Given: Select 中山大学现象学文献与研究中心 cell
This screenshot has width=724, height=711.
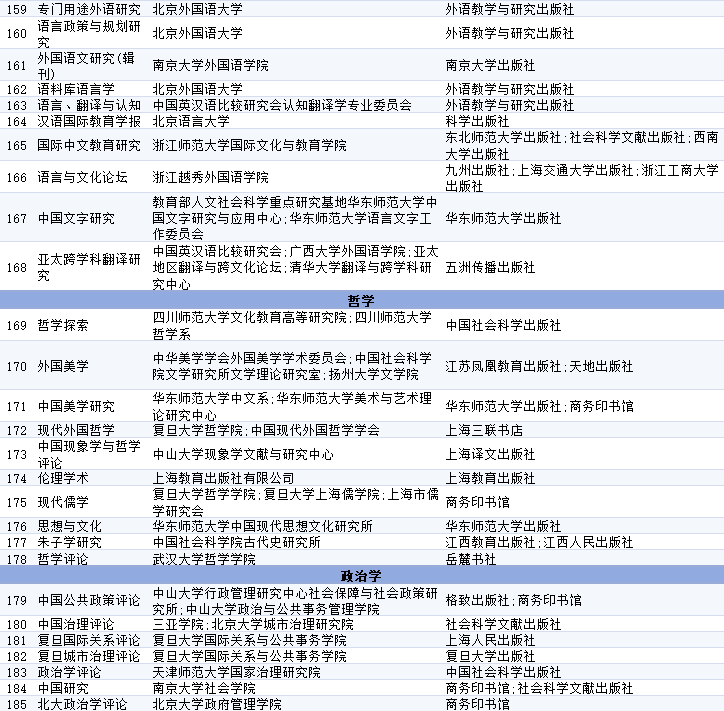Looking at the screenshot, I should coord(243,454).
